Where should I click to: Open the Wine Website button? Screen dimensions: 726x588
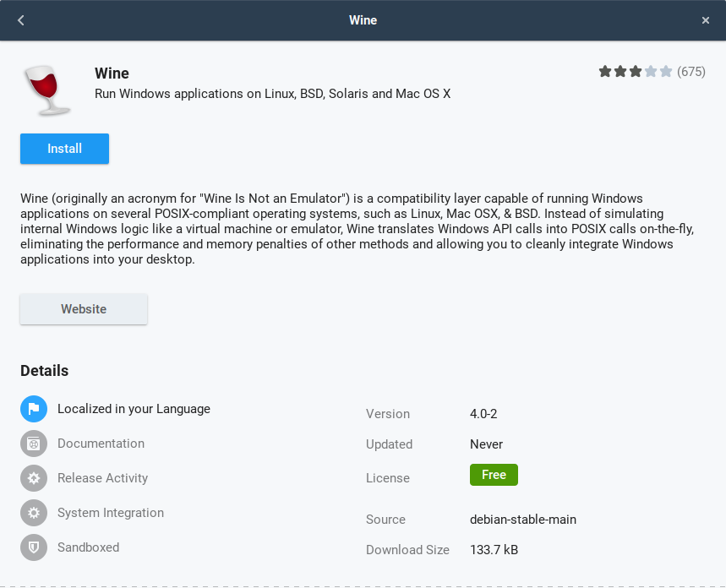pos(84,309)
